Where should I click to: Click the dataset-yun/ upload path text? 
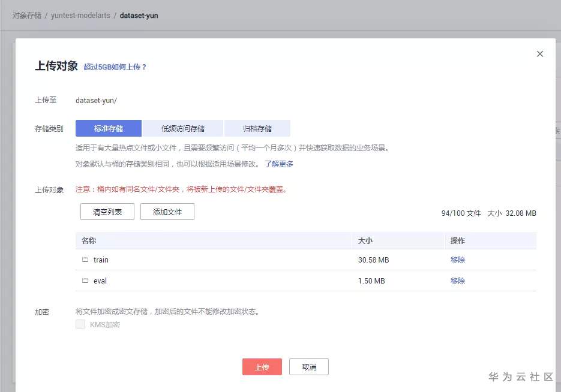pyautogui.click(x=96, y=101)
